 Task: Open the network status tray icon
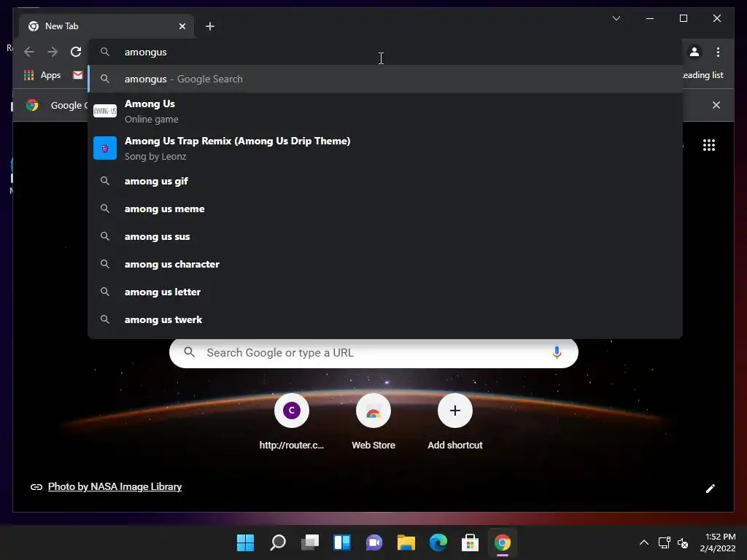[x=664, y=542]
